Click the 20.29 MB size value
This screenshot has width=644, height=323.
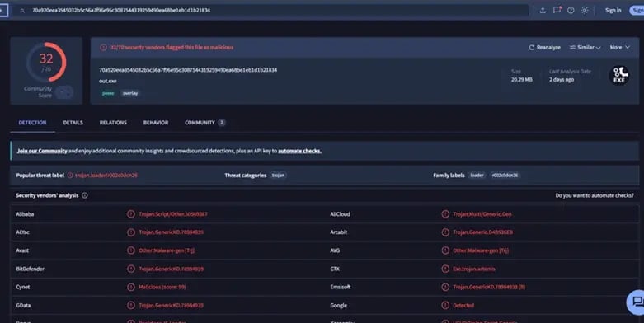tap(522, 80)
